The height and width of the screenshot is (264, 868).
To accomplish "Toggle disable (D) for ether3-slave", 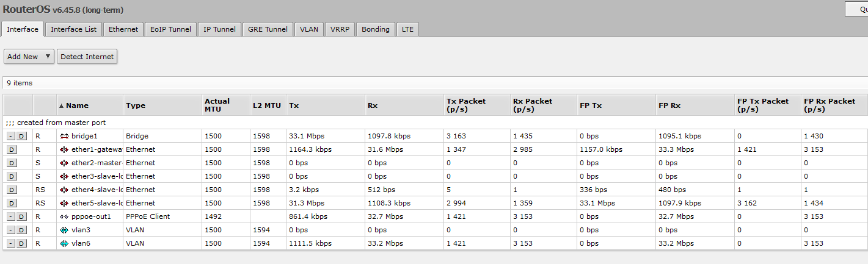I will tap(12, 176).
